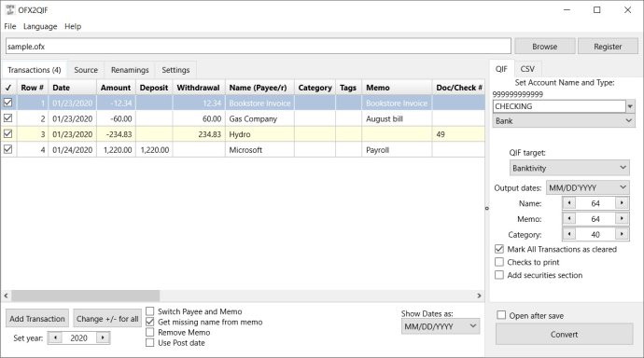This screenshot has width=644, height=358.
Task: Decrease Name length with left arrow
Action: click(x=568, y=203)
